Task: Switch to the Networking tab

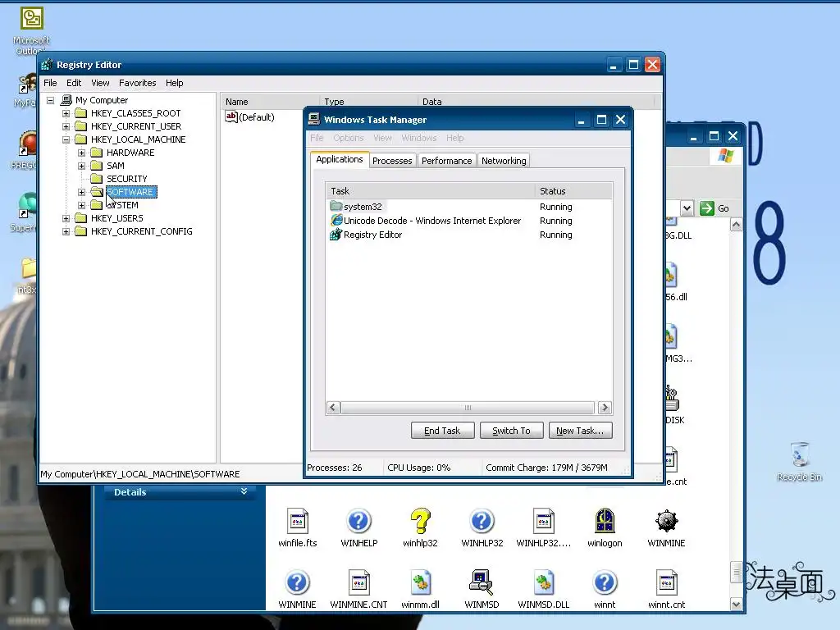Action: pyautogui.click(x=504, y=161)
